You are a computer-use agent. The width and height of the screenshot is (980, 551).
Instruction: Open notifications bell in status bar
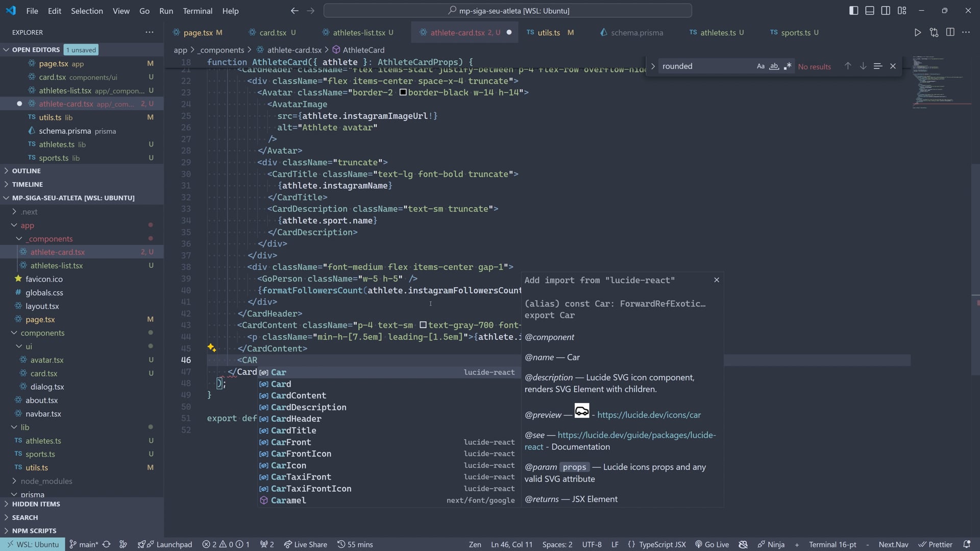(x=966, y=544)
